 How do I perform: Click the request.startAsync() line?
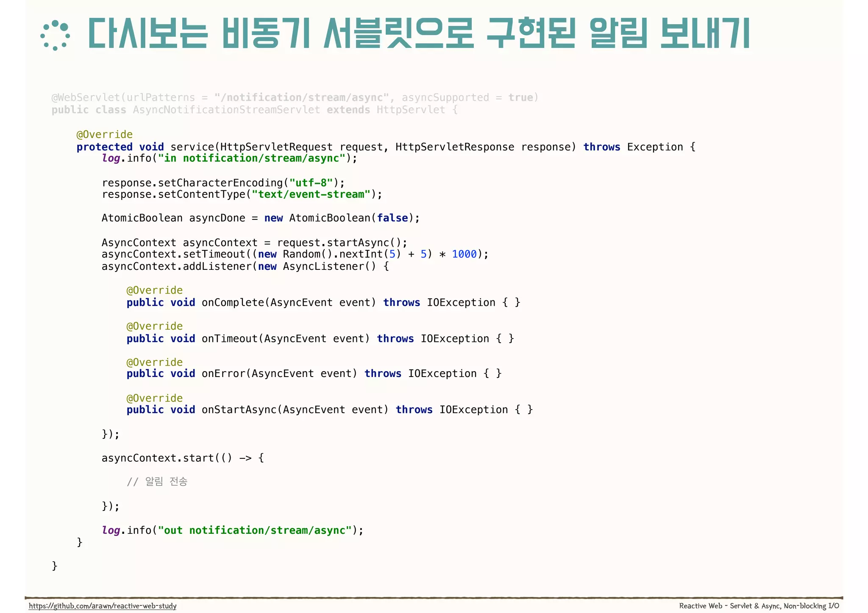tap(254, 243)
